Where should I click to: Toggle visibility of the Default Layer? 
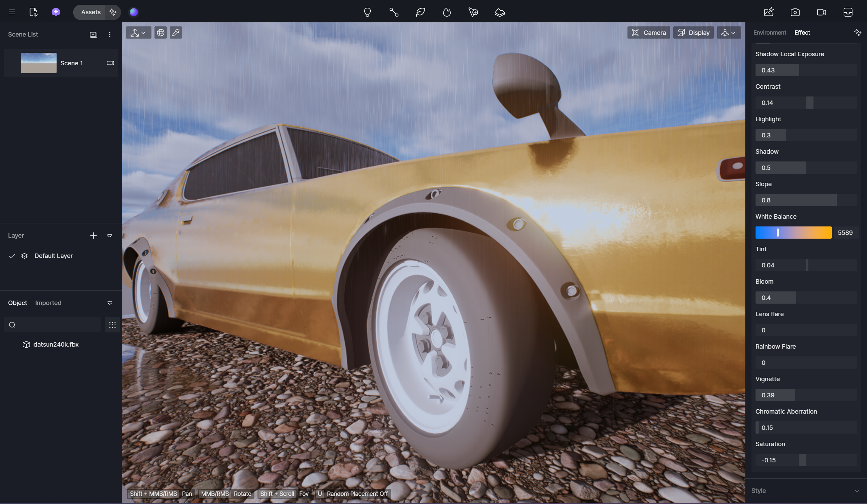(12, 256)
